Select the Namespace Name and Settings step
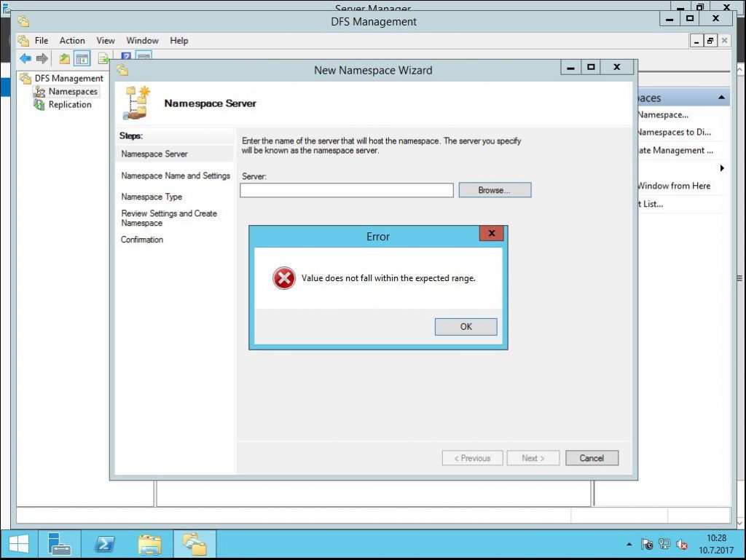This screenshot has height=560, width=746. 176,176
